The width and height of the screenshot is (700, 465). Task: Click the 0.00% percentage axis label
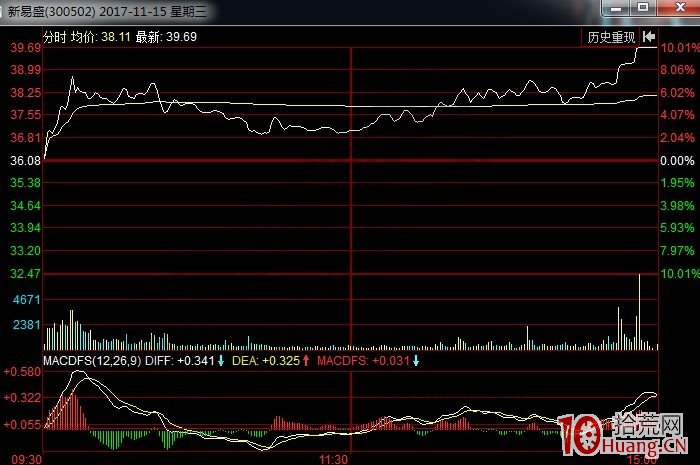click(x=677, y=161)
